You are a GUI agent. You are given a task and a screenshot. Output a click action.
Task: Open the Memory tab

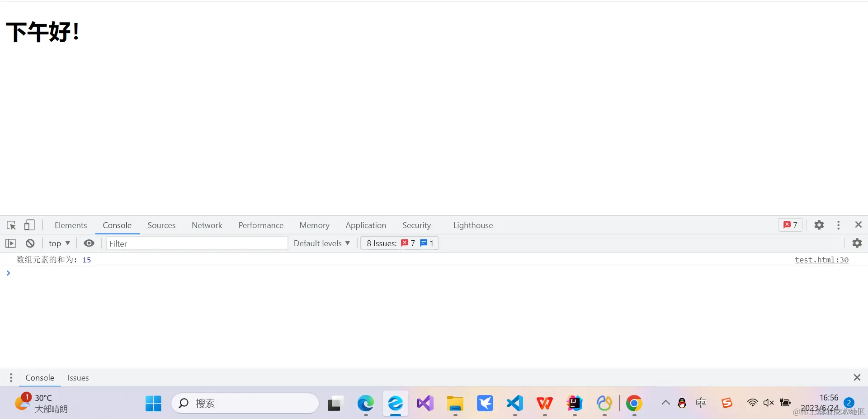(314, 225)
